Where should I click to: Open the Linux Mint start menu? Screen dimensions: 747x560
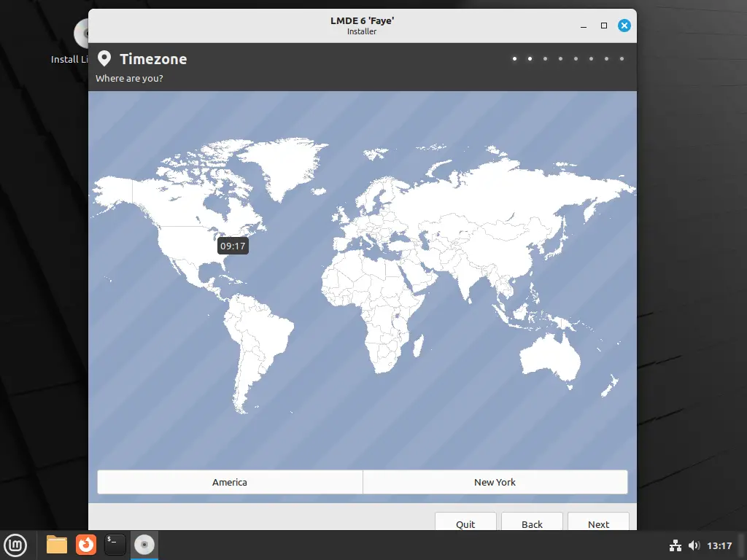tap(15, 545)
